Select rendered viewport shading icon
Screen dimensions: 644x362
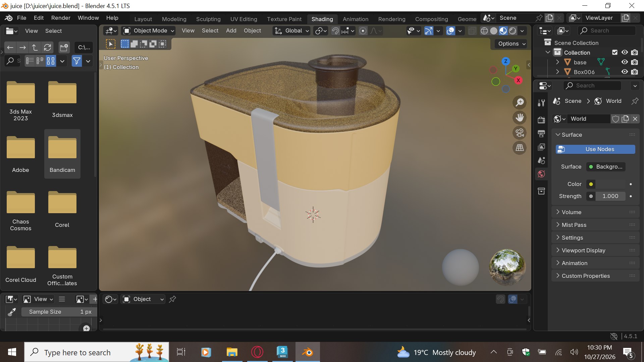(513, 31)
